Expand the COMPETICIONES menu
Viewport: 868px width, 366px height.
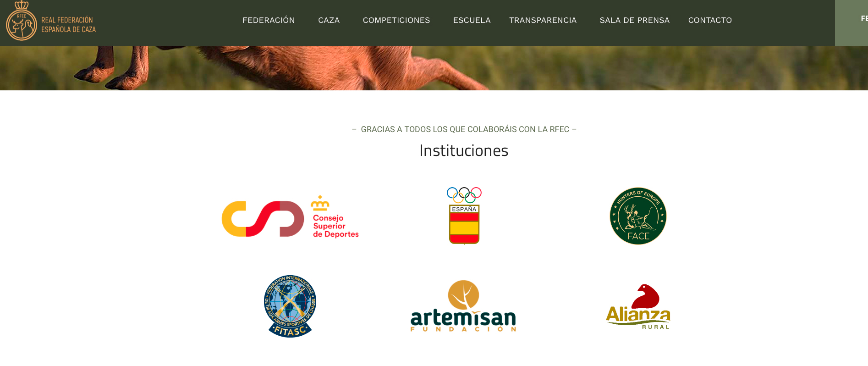[x=396, y=21]
